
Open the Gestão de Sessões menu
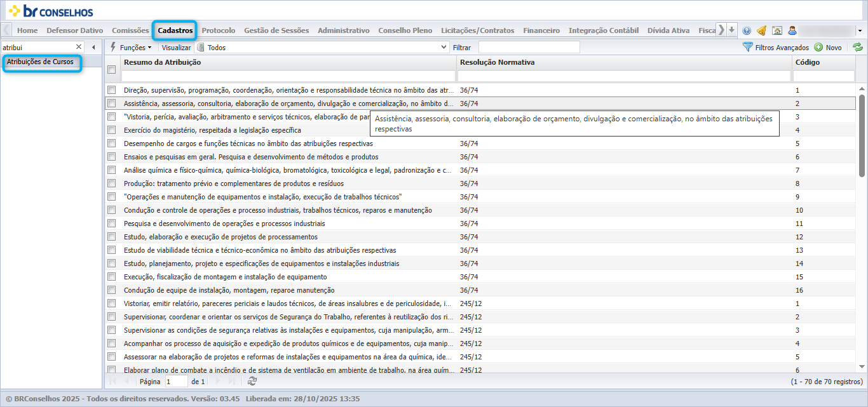tap(276, 30)
